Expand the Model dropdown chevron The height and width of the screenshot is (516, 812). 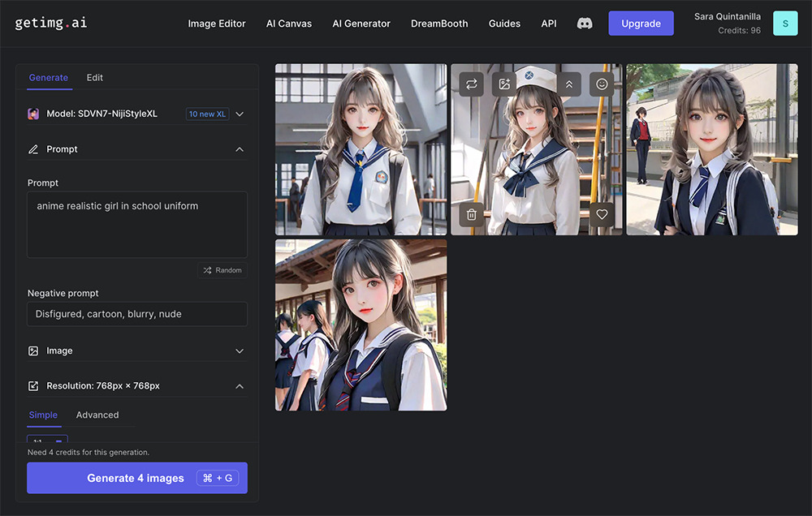(x=240, y=114)
